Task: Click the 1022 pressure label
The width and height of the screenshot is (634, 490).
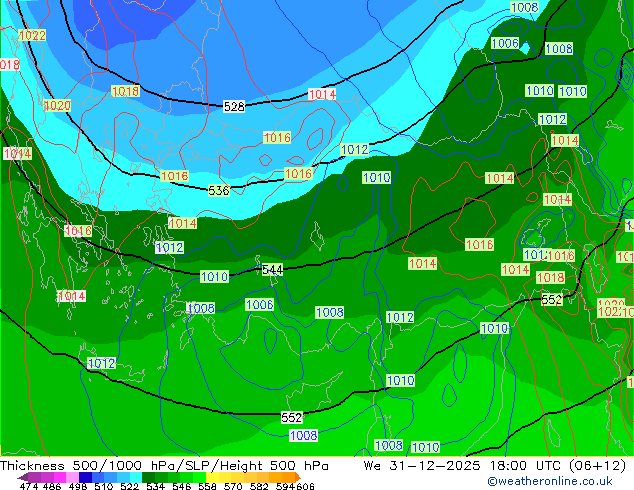Action: point(32,36)
